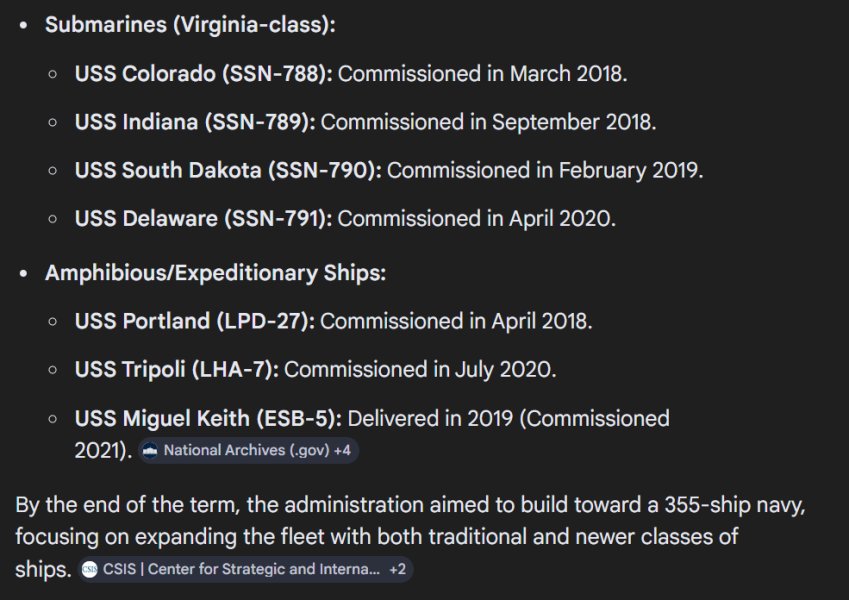
Task: Click the USS South Dakota (SSN-790) text
Action: tap(228, 170)
